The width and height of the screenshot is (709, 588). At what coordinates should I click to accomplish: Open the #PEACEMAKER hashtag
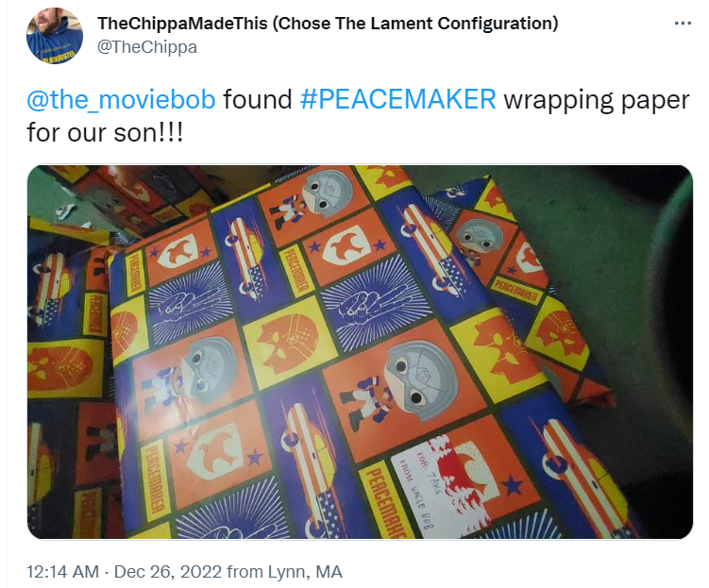397,99
